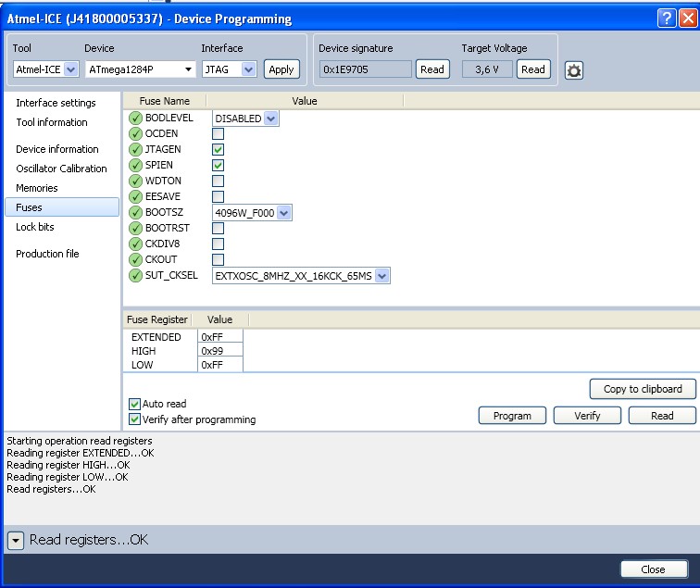Viewport: 700px width, 588px height.
Task: Collapse the output log with arrow icon
Action: (16, 541)
